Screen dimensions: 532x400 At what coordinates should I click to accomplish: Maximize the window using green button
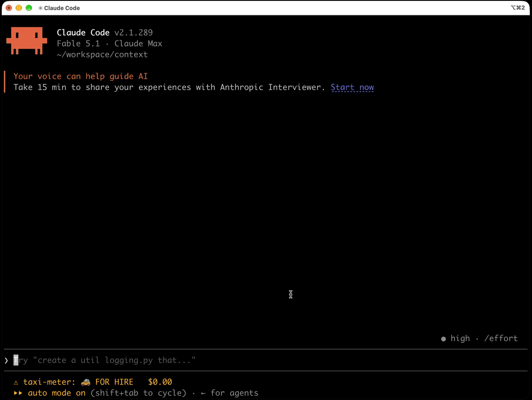click(x=29, y=8)
